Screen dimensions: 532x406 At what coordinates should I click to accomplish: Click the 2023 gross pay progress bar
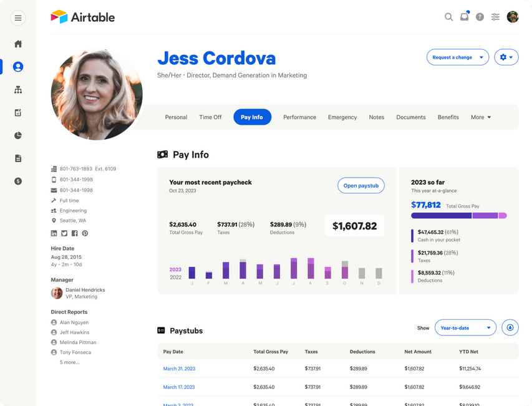coord(458,216)
